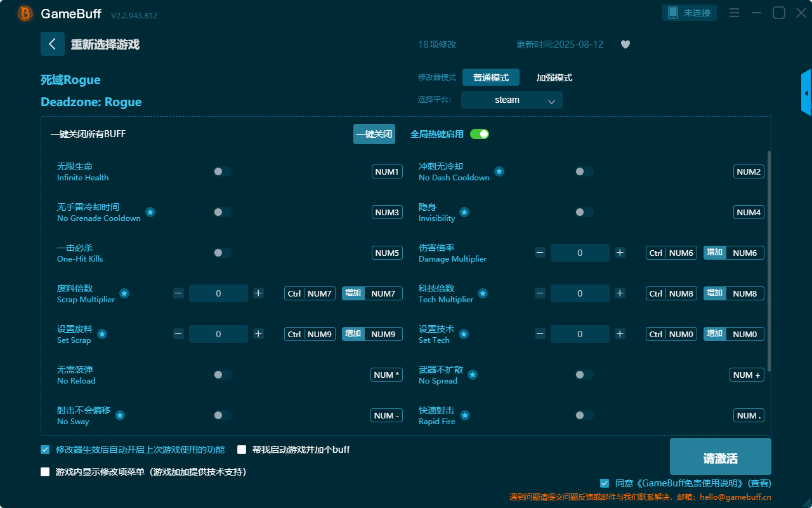This screenshot has width=812, height=508.
Task: Increase Scrap Multiplier with plus icon
Action: pos(258,293)
